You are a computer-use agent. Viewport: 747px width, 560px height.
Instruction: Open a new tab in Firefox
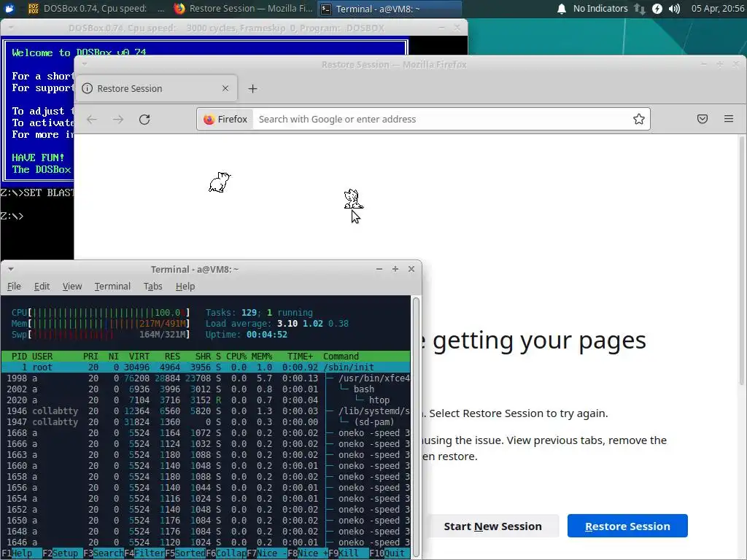253,88
